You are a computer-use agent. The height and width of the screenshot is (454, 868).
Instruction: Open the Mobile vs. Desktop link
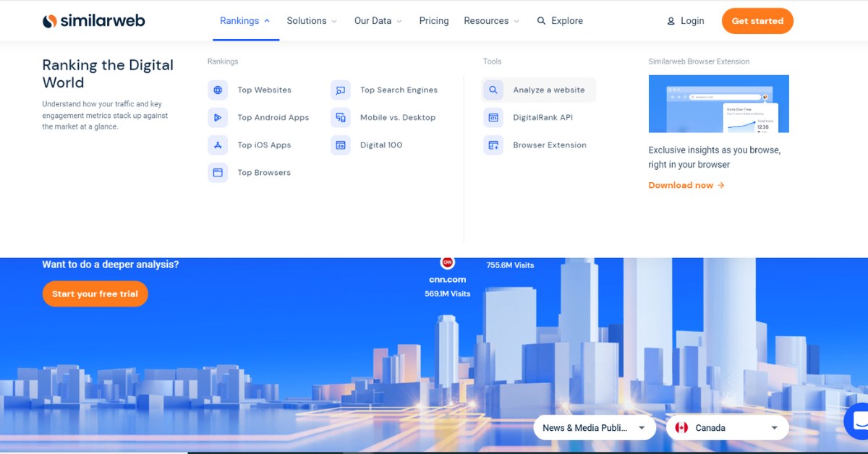(x=398, y=118)
